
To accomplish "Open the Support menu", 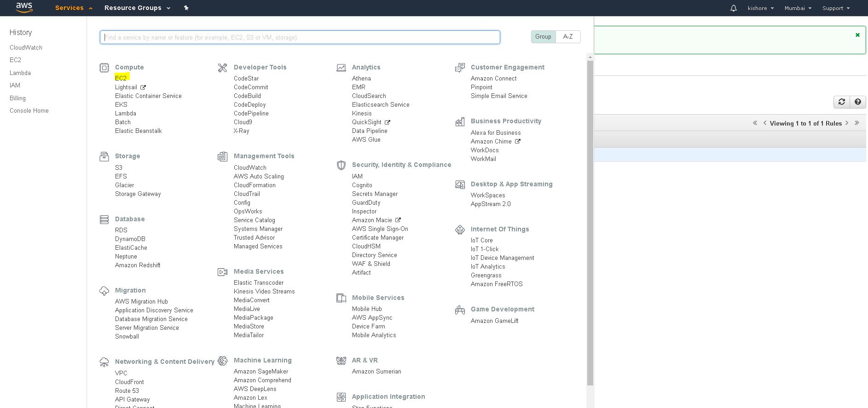I will 836,8.
